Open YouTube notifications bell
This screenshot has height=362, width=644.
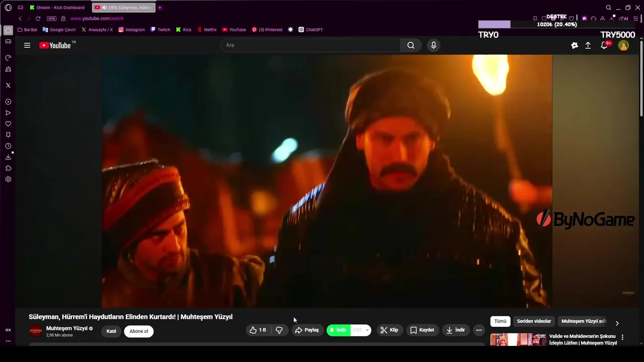point(605,45)
